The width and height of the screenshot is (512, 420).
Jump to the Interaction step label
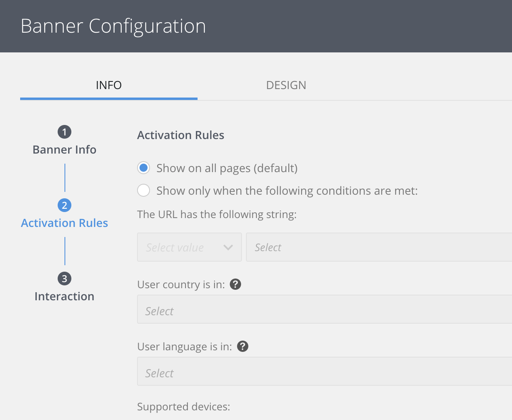pyautogui.click(x=65, y=296)
